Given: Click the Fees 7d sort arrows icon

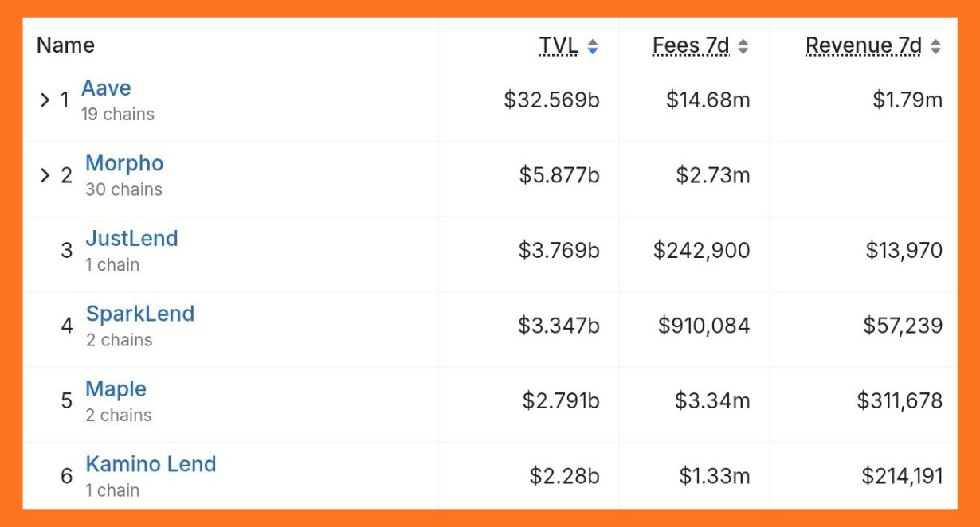Looking at the screenshot, I should (x=743, y=47).
